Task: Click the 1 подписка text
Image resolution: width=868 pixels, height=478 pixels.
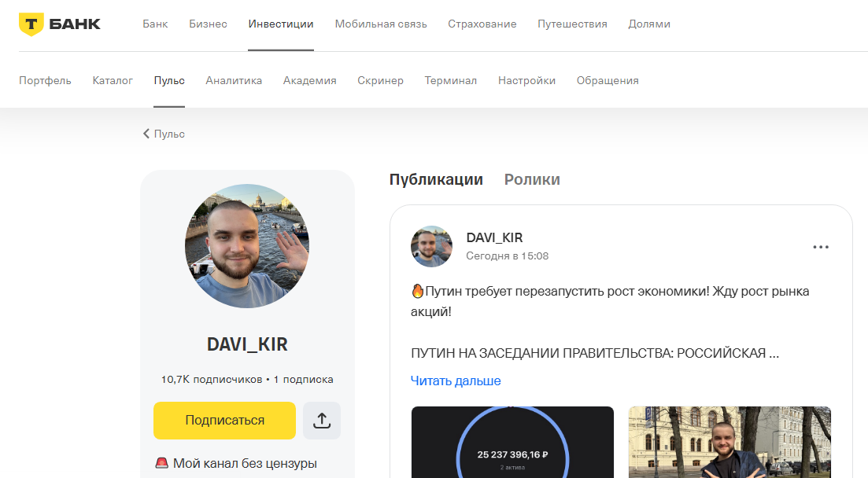Action: click(303, 380)
